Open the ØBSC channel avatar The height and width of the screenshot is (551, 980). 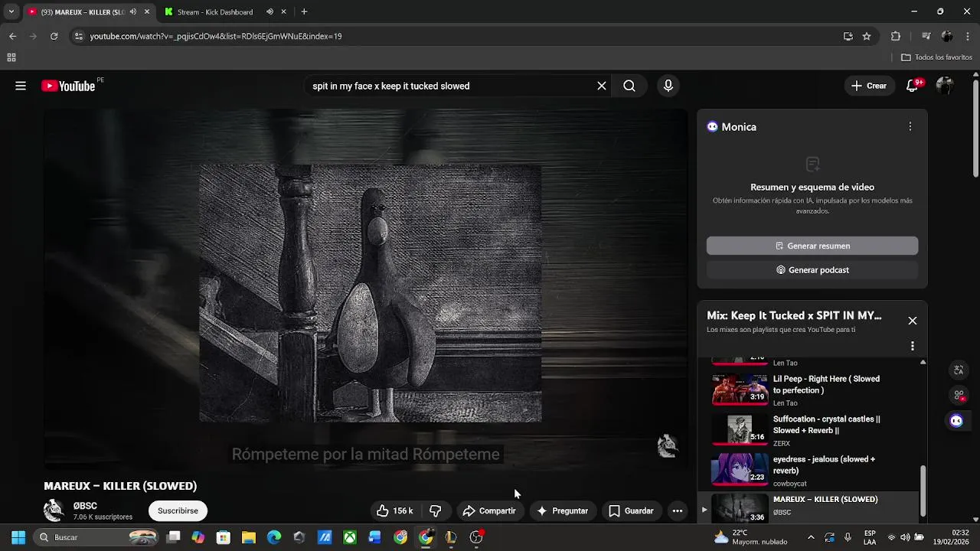pyautogui.click(x=54, y=510)
